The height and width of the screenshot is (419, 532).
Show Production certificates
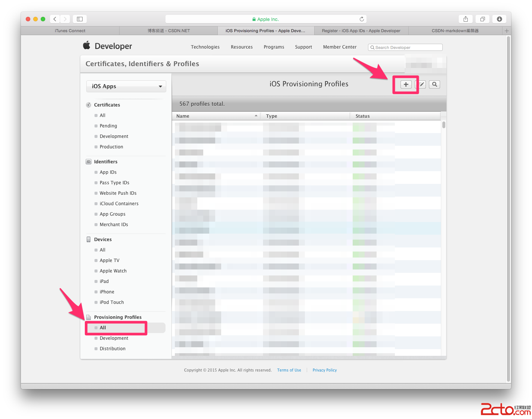(x=111, y=147)
